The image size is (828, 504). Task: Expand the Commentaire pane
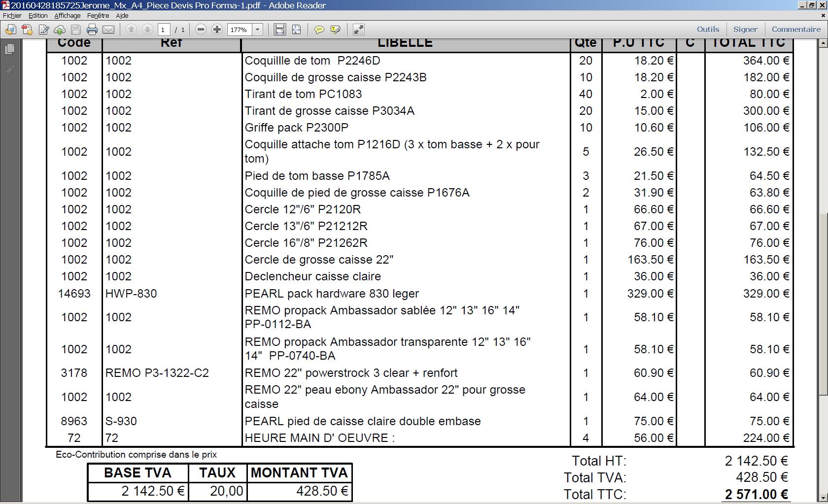point(796,30)
